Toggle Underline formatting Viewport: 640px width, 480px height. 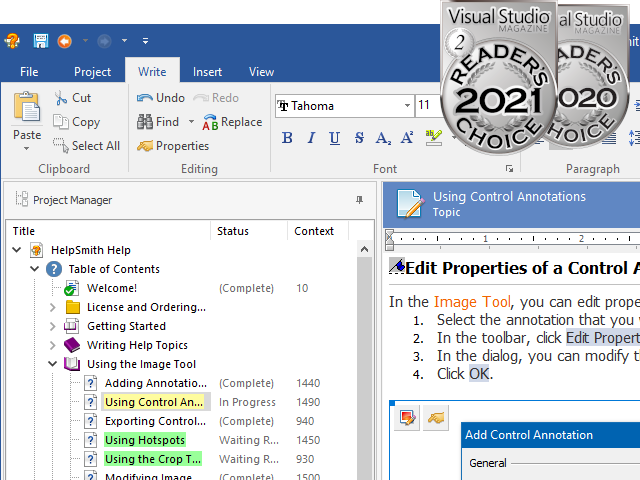pos(335,138)
